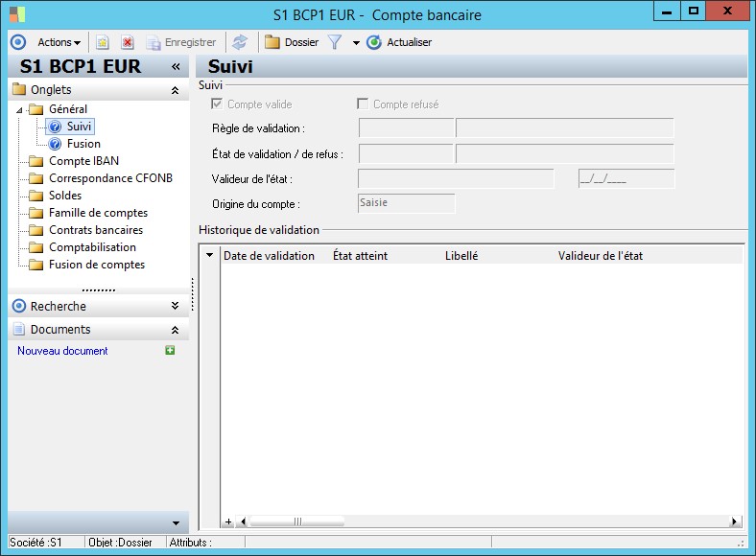Click the new record toolbar icon

click(x=103, y=42)
